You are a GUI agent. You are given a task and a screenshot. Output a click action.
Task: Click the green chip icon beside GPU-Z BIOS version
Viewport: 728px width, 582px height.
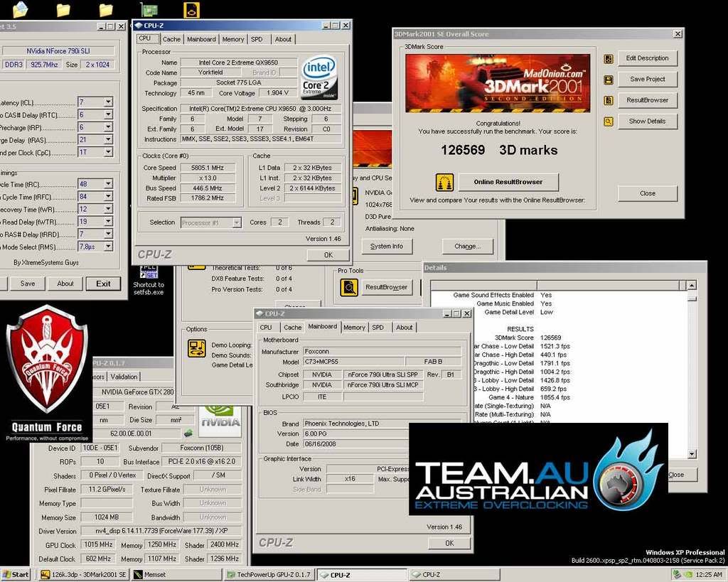tap(188, 433)
